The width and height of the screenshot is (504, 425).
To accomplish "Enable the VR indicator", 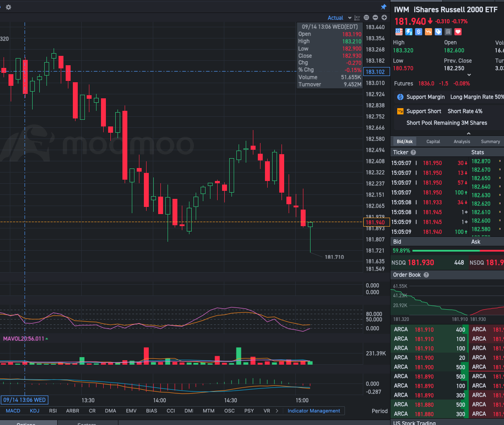I will [267, 411].
